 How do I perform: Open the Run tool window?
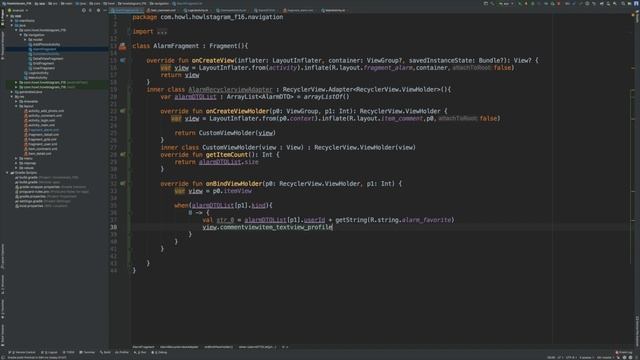(x=141, y=352)
